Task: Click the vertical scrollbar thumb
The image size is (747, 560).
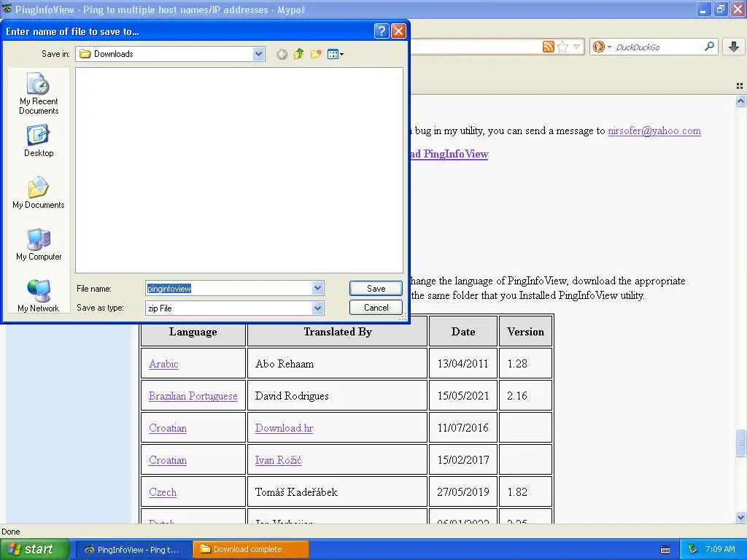Action: pos(740,443)
